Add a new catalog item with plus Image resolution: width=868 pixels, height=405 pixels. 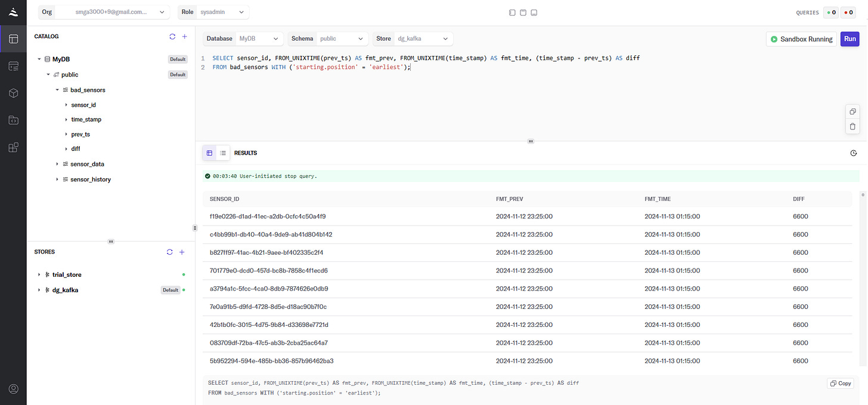pos(185,36)
